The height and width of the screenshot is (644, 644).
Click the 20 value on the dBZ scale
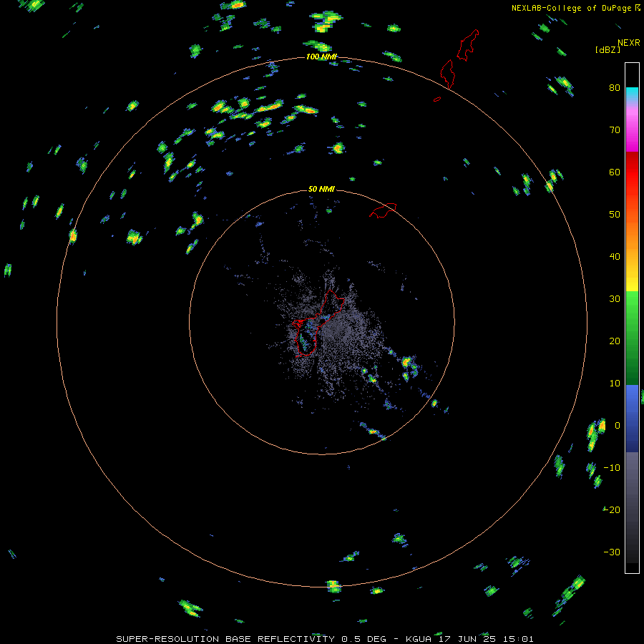[615, 341]
